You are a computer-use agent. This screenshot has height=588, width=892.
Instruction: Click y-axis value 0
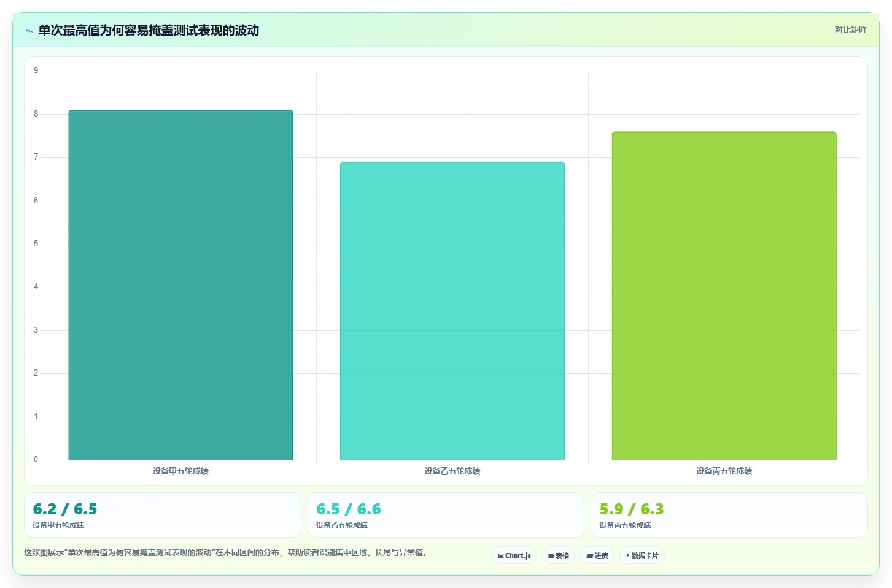click(36, 460)
